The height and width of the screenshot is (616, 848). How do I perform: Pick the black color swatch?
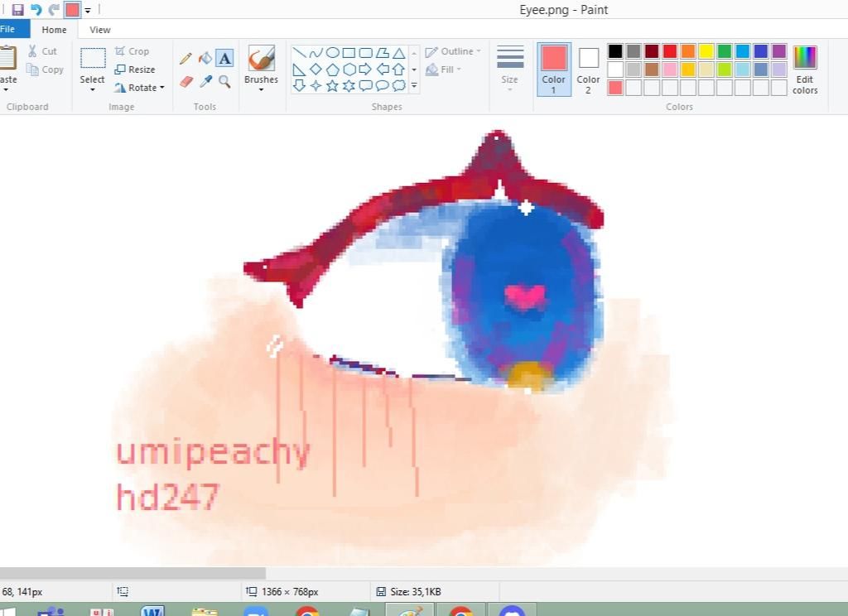tap(615, 51)
